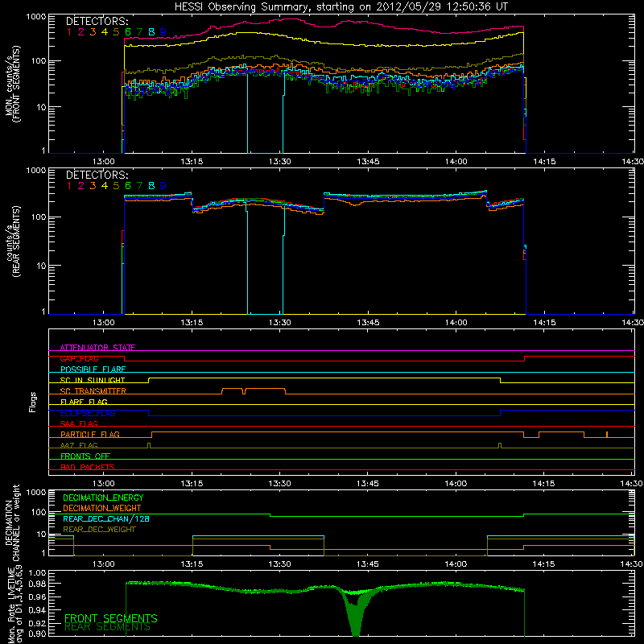
Task: Click FRONT SEGMENTS label in livetime plot
Action: pos(111,618)
